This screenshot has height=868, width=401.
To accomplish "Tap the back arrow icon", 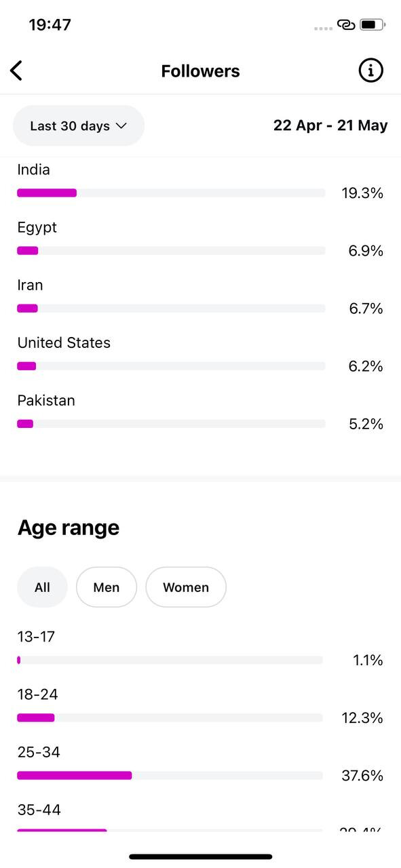I will pos(16,71).
